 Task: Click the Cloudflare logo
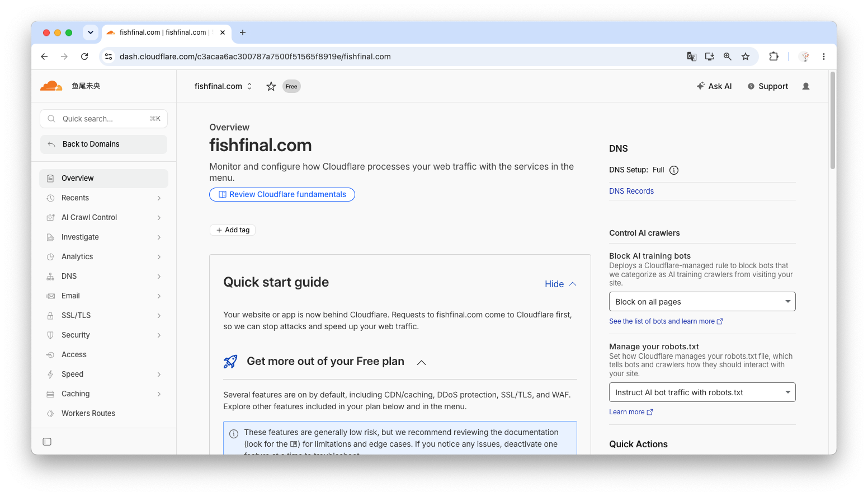51,86
